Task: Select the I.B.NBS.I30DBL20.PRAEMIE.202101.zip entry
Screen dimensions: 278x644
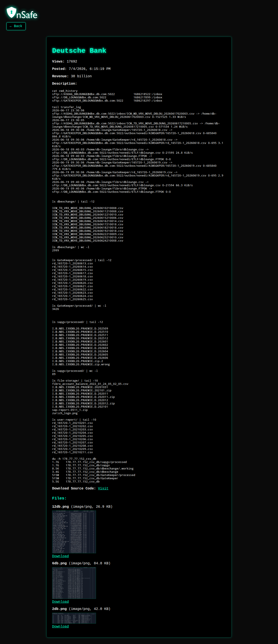Action: point(82,390)
